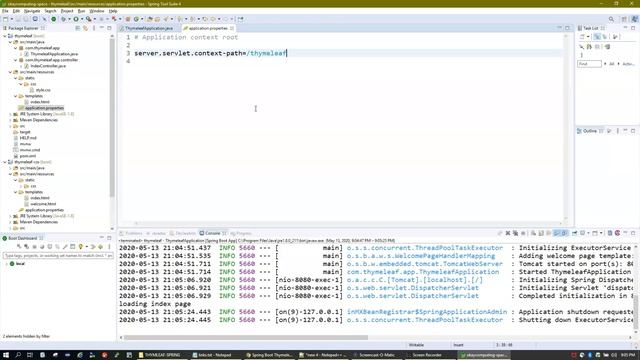Select the Spring perspective icon

point(635,19)
